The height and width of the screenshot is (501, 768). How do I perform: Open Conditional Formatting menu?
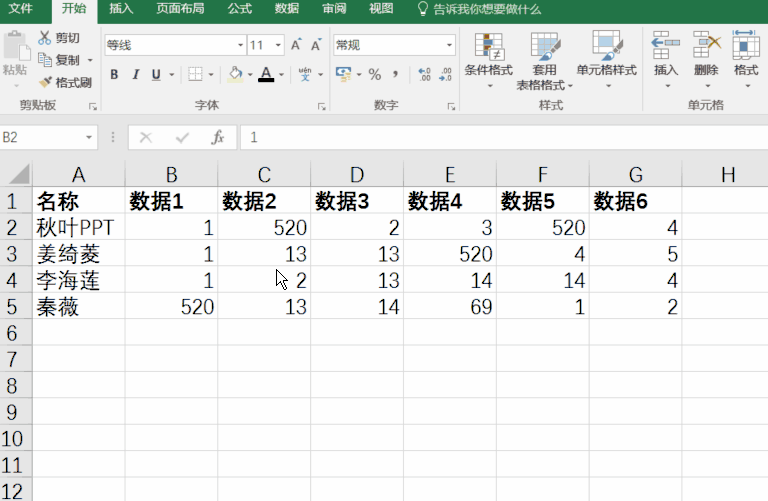pyautogui.click(x=489, y=60)
